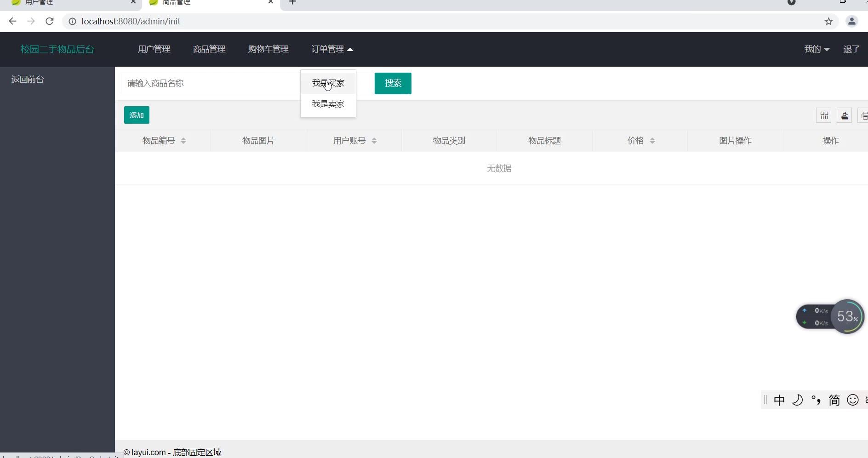Click the 物品标题 column header
The height and width of the screenshot is (458, 868).
545,141
